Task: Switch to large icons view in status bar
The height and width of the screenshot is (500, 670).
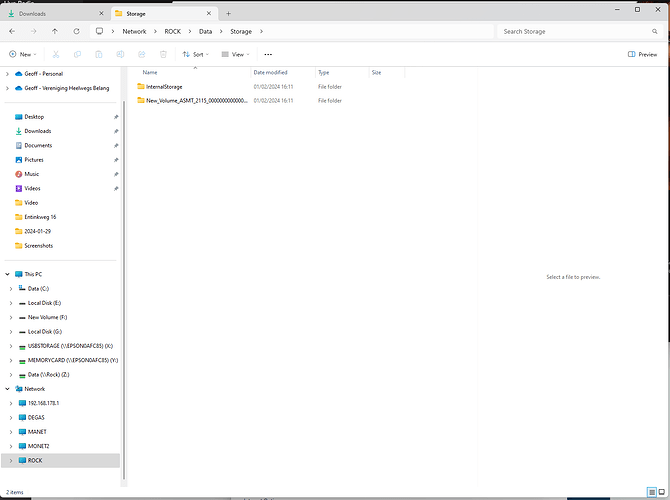Action: (x=661, y=492)
